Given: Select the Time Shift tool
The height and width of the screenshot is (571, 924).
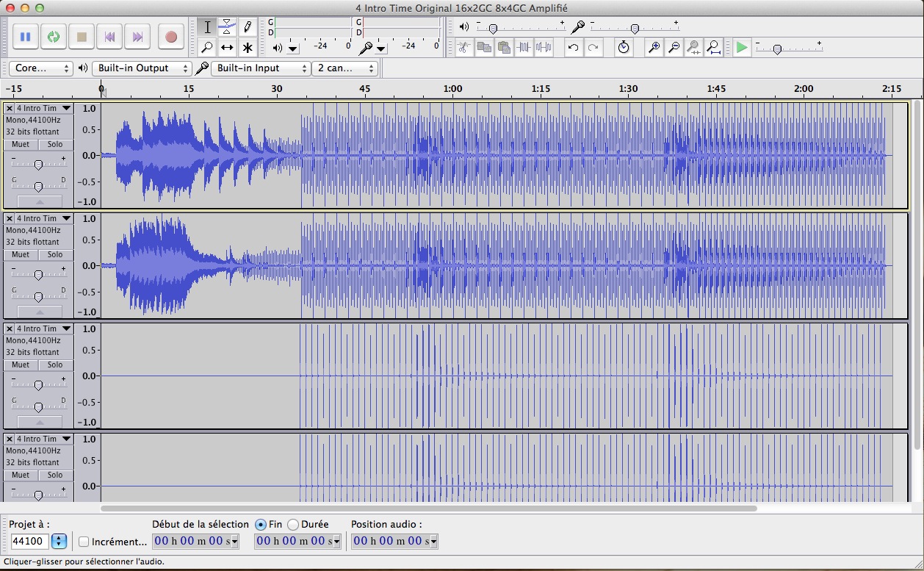Looking at the screenshot, I should coord(228,48).
